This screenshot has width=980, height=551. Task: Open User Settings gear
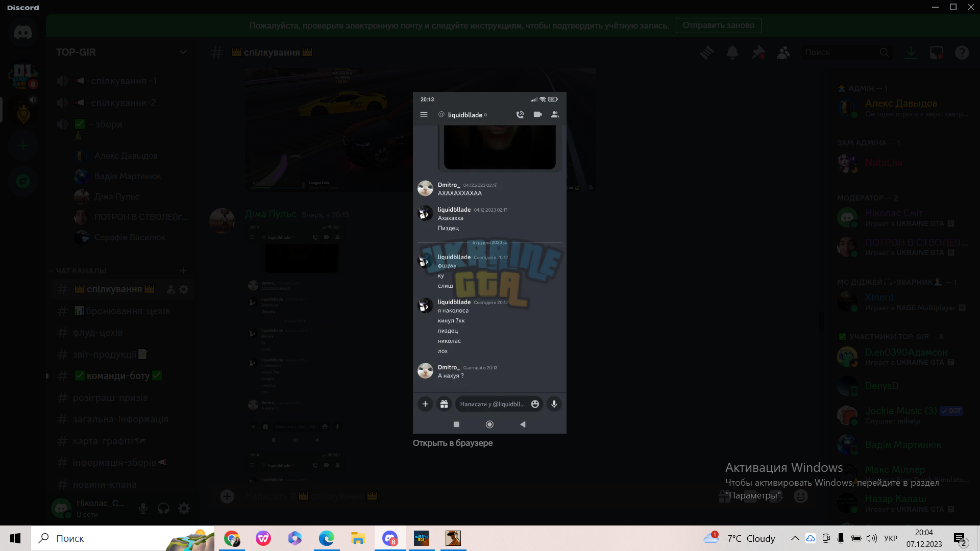[184, 508]
